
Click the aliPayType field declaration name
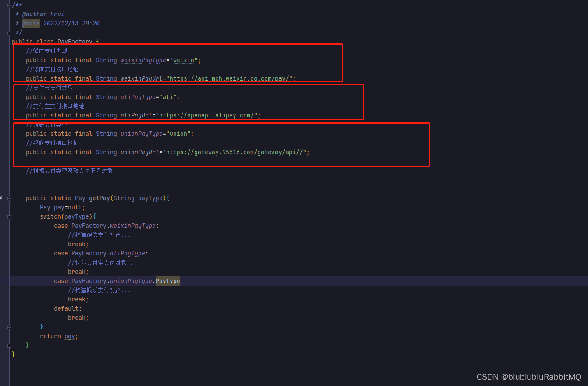coord(138,97)
